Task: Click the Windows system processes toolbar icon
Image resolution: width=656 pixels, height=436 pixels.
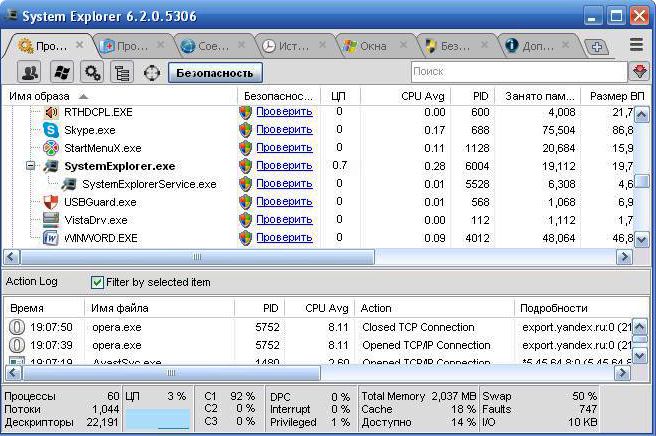Action: pos(62,73)
